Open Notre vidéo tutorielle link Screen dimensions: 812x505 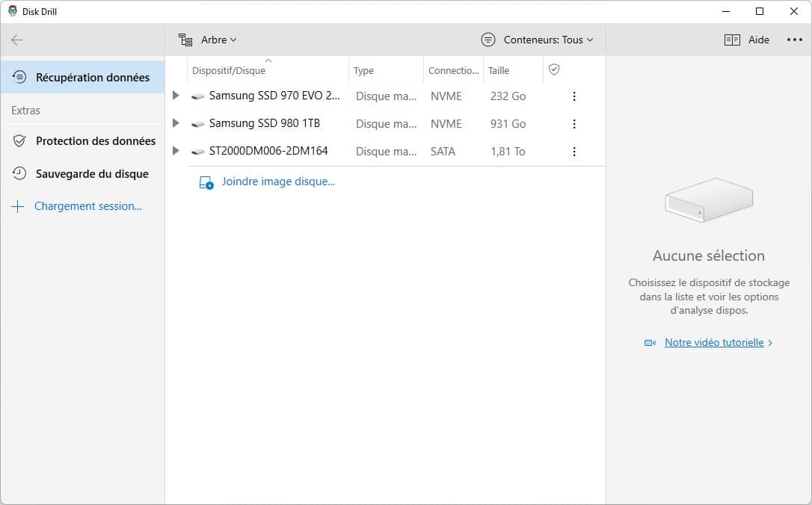(x=714, y=342)
